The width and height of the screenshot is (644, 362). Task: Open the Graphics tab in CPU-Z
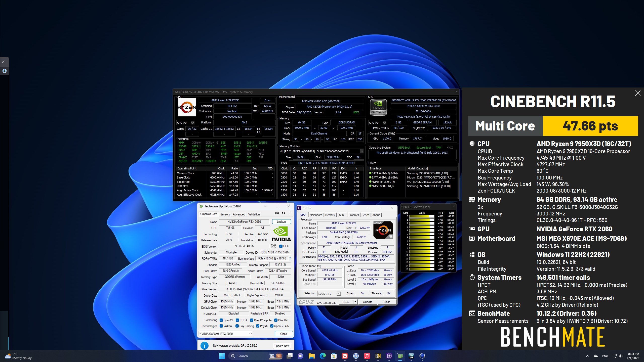(x=353, y=215)
